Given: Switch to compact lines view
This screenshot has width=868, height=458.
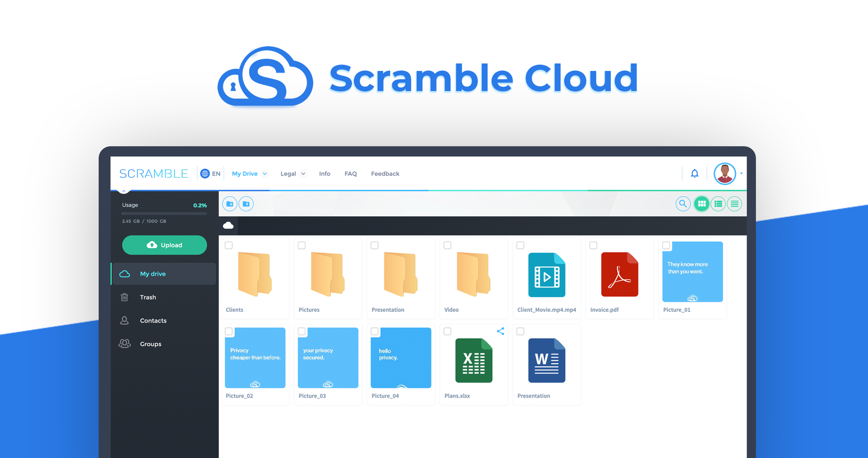Looking at the screenshot, I should tap(735, 204).
